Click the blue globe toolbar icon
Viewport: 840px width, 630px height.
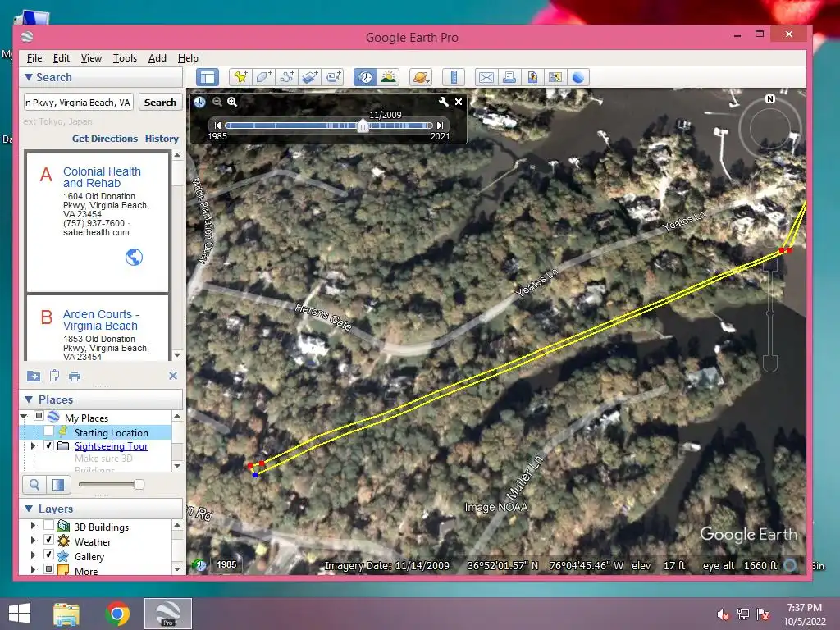pyautogui.click(x=578, y=77)
